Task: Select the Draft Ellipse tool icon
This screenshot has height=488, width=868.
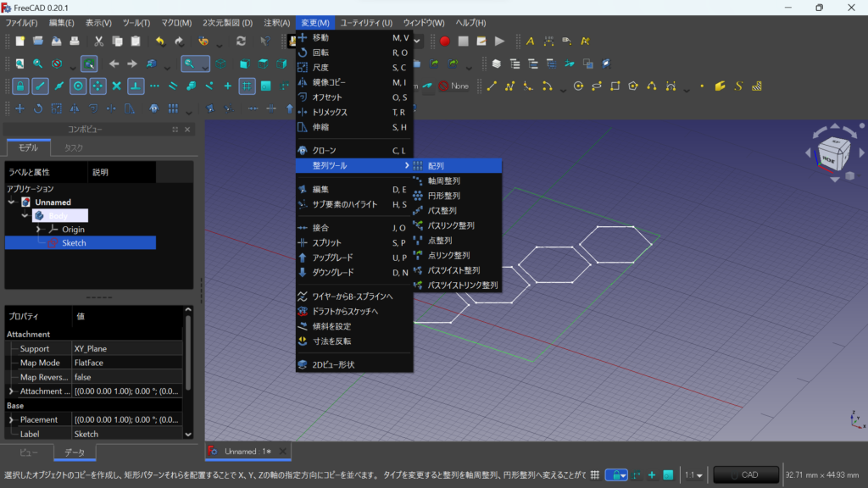Action: pyautogui.click(x=597, y=86)
